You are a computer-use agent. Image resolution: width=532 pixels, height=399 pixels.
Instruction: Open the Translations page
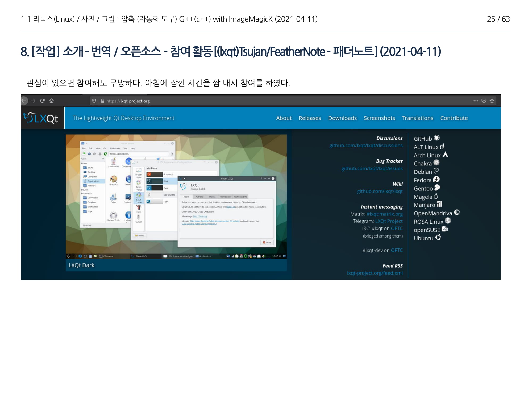pos(417,118)
